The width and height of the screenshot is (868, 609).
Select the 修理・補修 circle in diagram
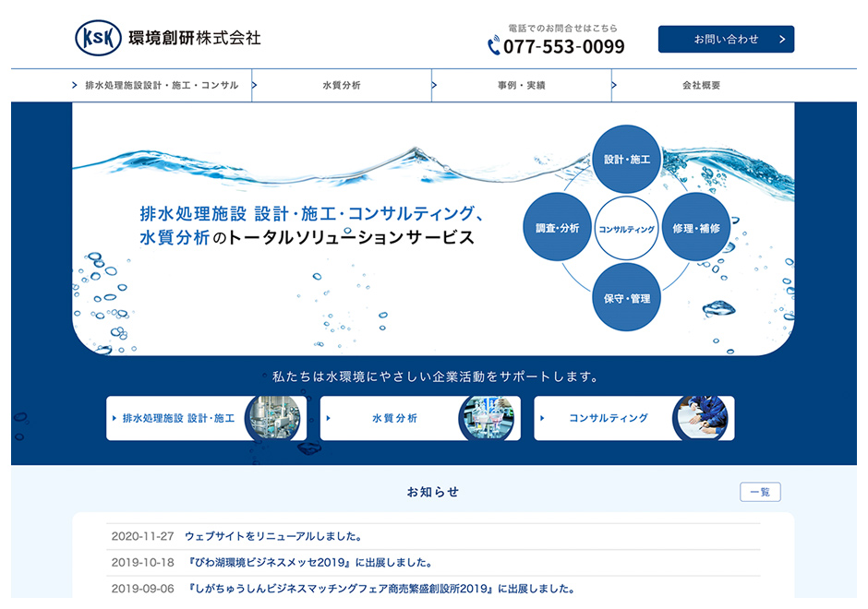(696, 227)
